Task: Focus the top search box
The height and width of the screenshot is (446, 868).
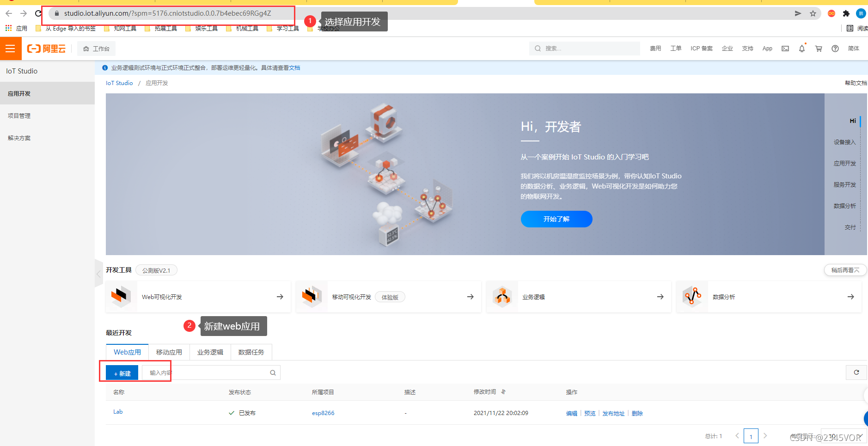Action: [584, 49]
